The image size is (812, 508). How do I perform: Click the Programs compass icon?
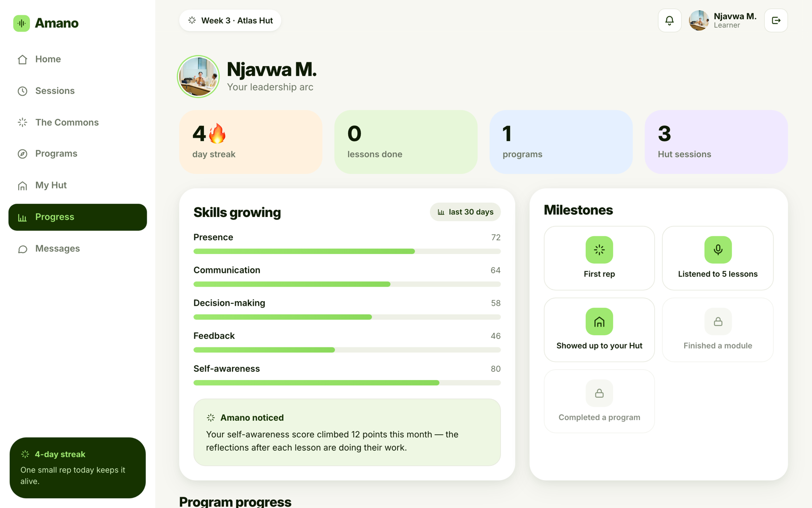22,154
